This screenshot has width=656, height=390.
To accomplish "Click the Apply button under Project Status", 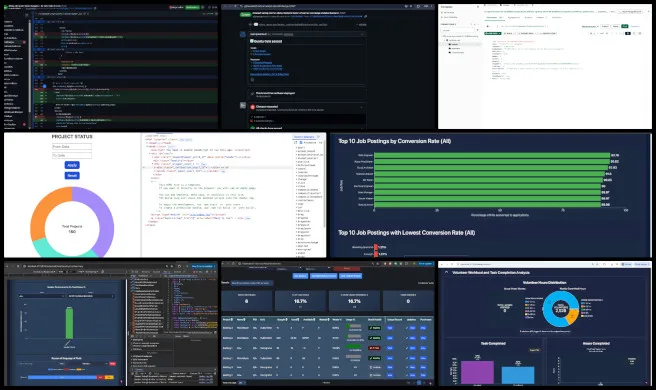I will click(72, 165).
